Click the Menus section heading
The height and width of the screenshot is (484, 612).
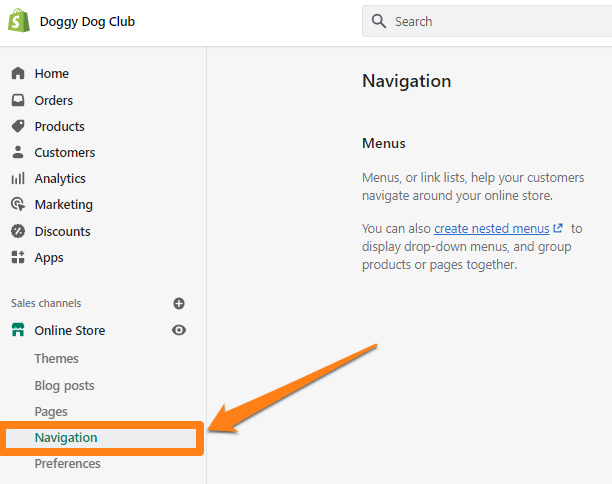coord(384,143)
